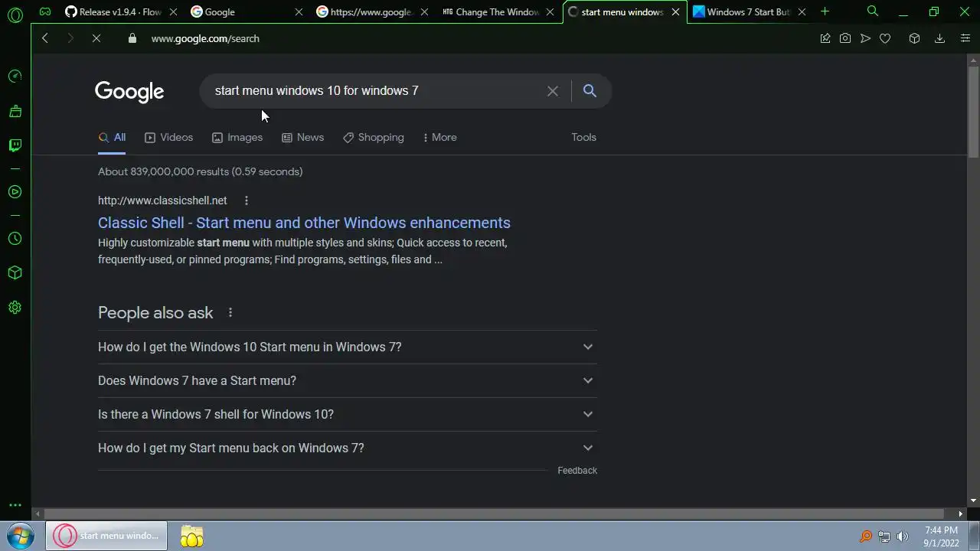Open GX Control speedometer in sidebar
The height and width of the screenshot is (551, 980).
[15, 76]
